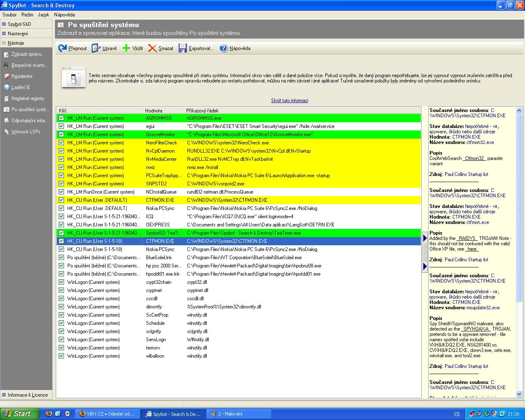This screenshot has height=420, width=525.
Task: Collapse the Nástroje sidebar section
Action: point(4,43)
